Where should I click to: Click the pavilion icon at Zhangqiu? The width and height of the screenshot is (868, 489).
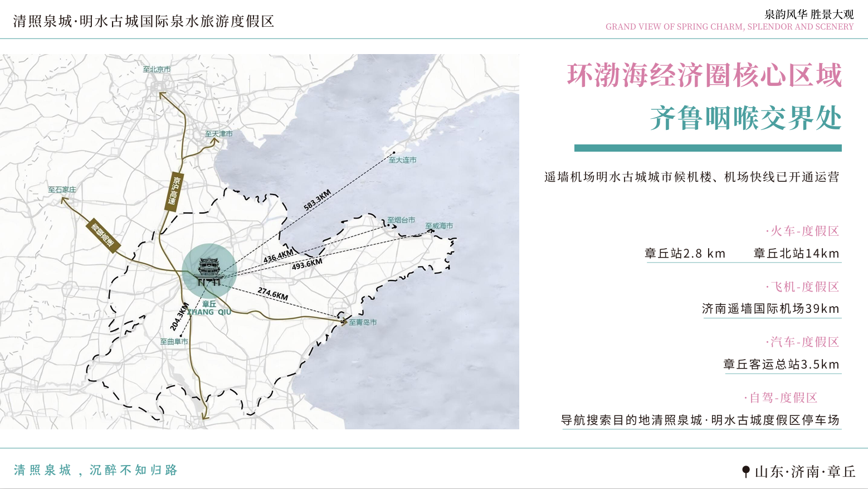209,272
